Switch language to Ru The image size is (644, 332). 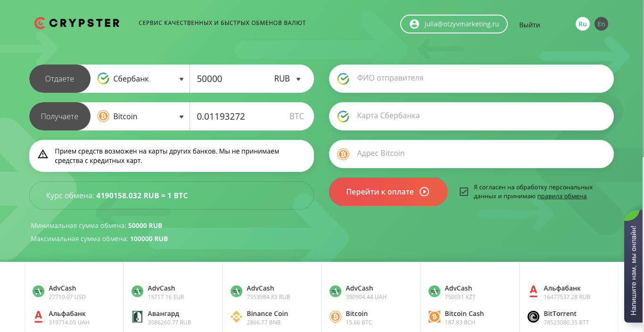coord(583,24)
